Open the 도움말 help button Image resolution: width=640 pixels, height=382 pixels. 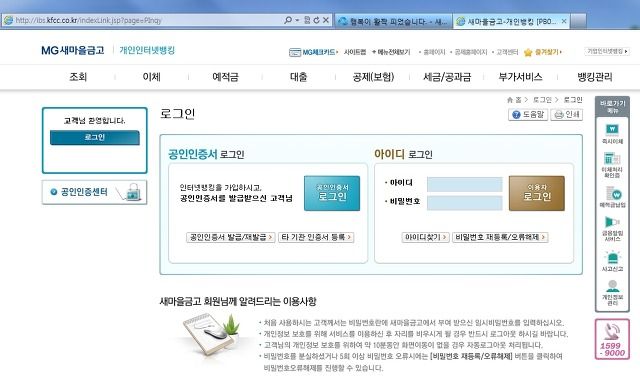(528, 115)
